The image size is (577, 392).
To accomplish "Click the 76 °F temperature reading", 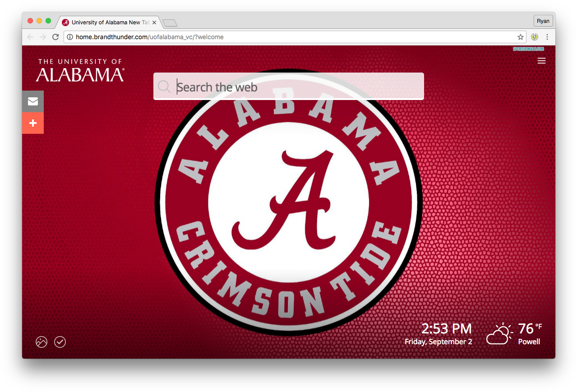I will [x=530, y=328].
